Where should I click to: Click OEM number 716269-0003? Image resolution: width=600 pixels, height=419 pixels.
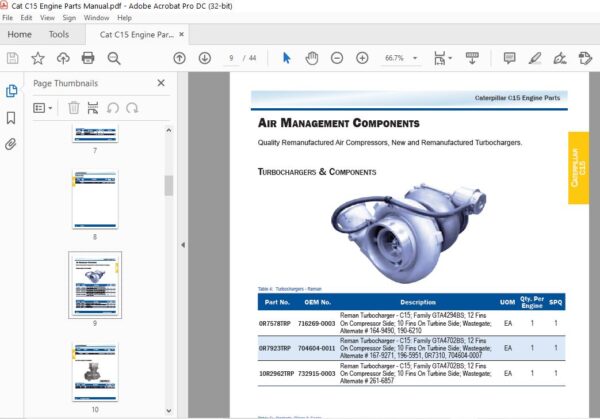point(316,324)
